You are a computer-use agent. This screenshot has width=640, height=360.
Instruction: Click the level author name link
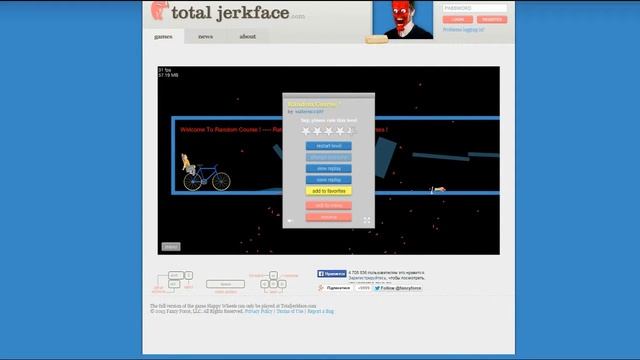pyautogui.click(x=309, y=111)
